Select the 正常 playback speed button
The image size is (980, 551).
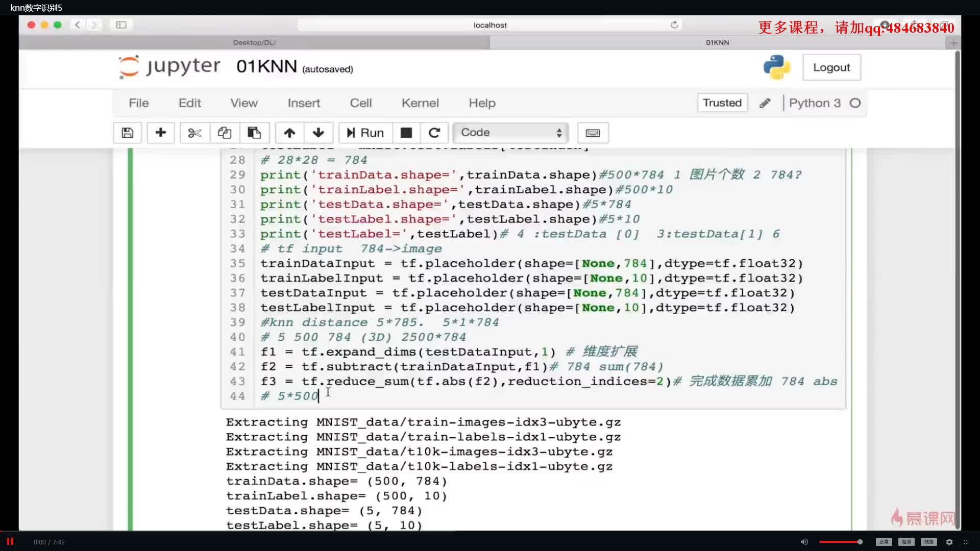[x=884, y=542]
